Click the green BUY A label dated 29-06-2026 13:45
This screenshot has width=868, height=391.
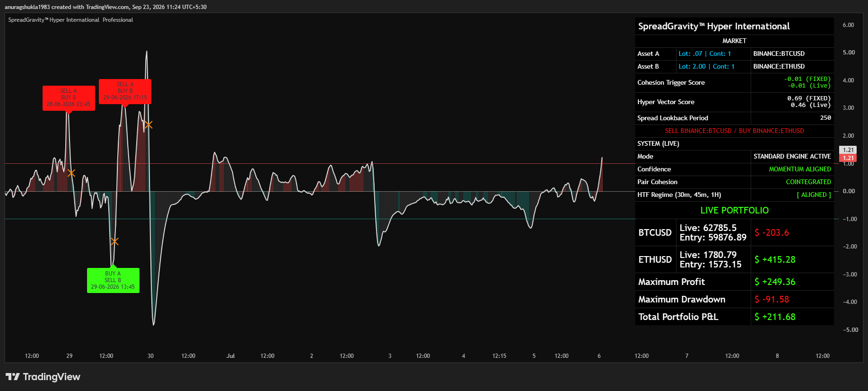point(113,280)
